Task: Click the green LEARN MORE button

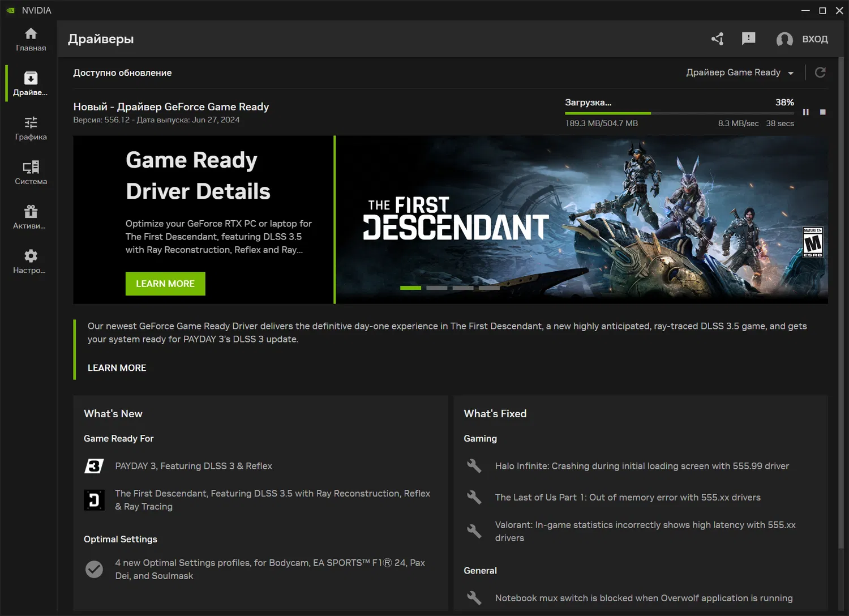Action: [x=165, y=284]
